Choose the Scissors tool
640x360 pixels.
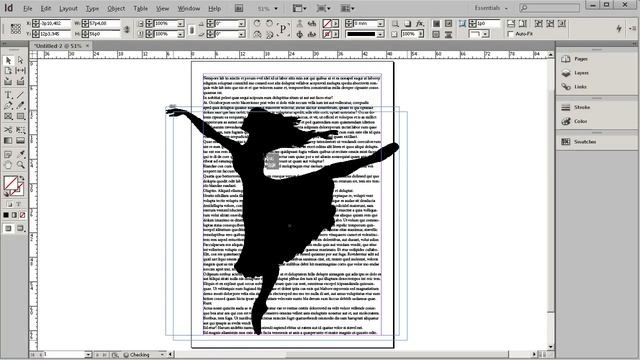coord(8,130)
